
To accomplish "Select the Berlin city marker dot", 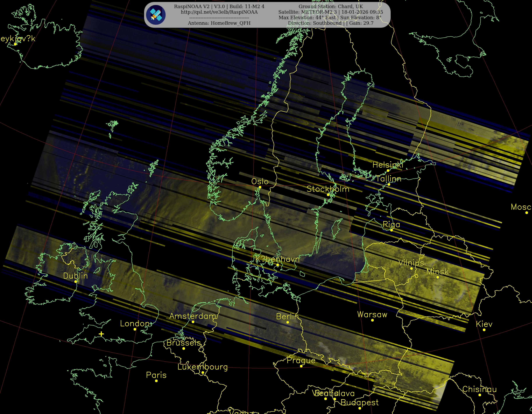I will click(288, 322).
